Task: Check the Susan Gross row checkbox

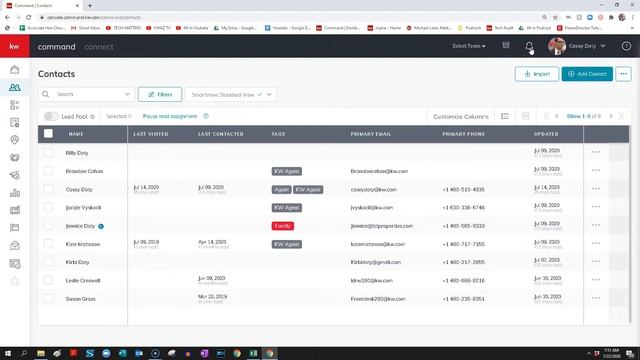Action: click(48, 298)
